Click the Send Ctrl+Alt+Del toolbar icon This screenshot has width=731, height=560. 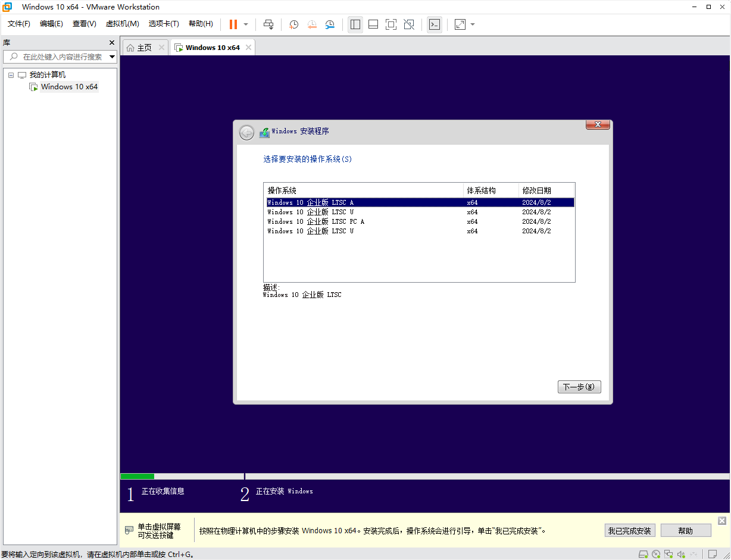[268, 24]
